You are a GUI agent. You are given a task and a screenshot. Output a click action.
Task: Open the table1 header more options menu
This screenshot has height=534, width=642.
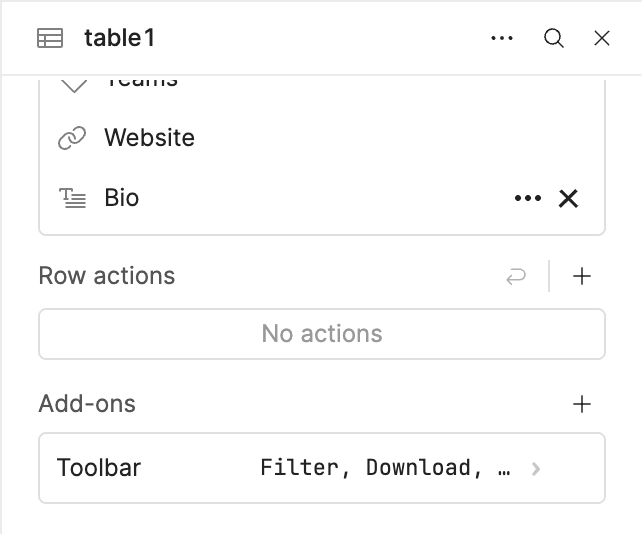point(502,39)
